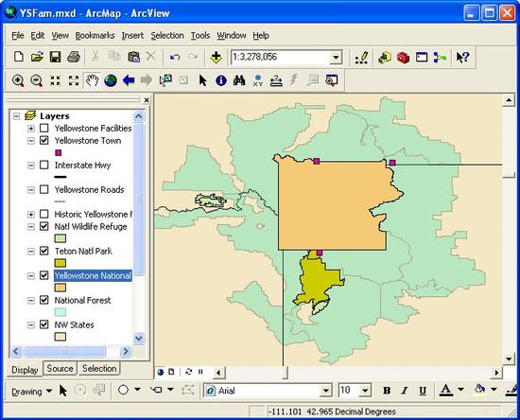This screenshot has height=420, width=520.
Task: Select the Zoom Out tool
Action: click(x=37, y=80)
